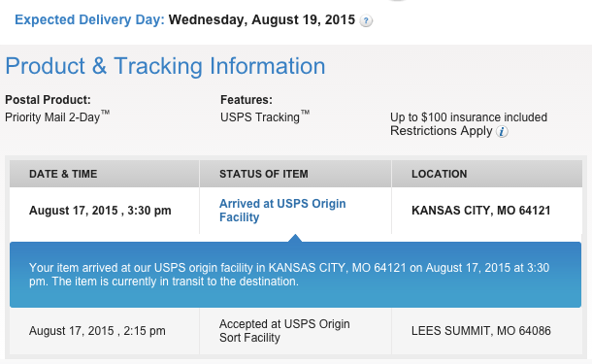Click the August 17, 2015, 3:30 pm row date
Image resolution: width=592 pixels, height=364 pixels.
click(100, 211)
